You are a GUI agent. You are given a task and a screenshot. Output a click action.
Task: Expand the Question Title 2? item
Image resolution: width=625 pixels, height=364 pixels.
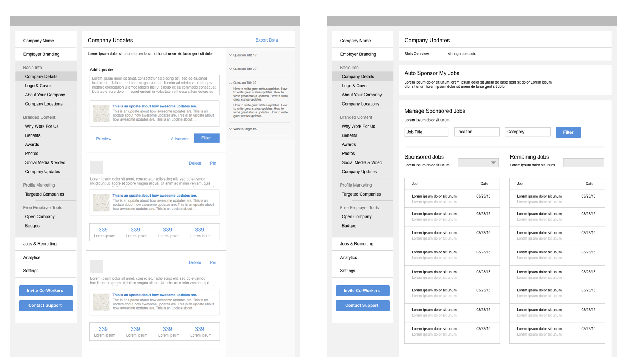coord(245,69)
